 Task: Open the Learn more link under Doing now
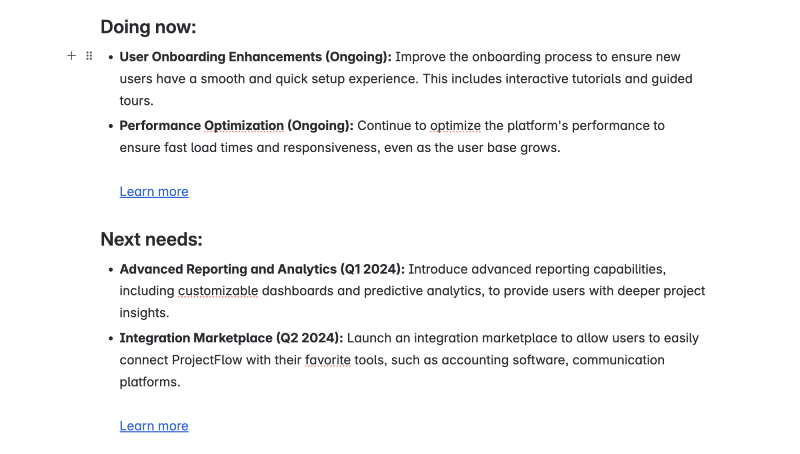(x=154, y=192)
